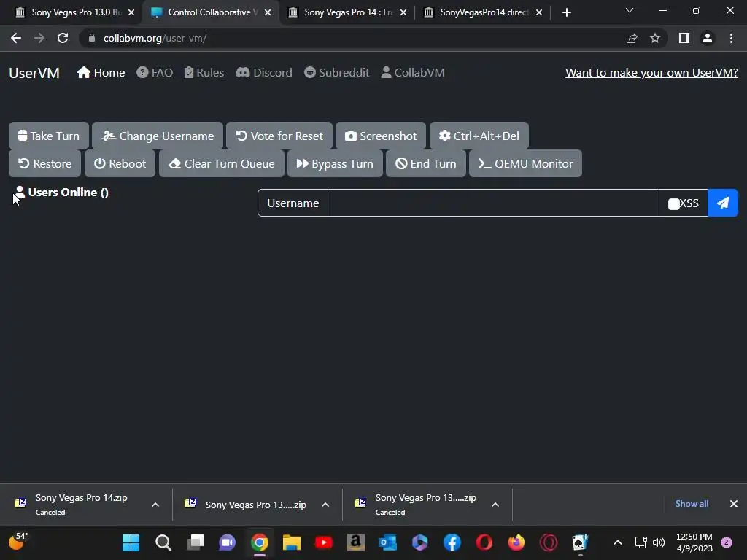Viewport: 747px width, 560px height.
Task: Click the address bar URL
Action: point(155,38)
